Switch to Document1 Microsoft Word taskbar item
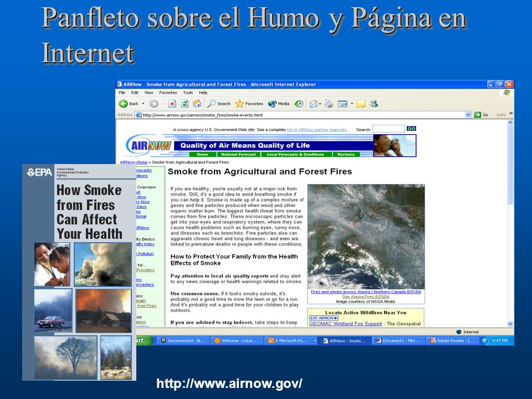532x399 pixels. click(x=398, y=341)
